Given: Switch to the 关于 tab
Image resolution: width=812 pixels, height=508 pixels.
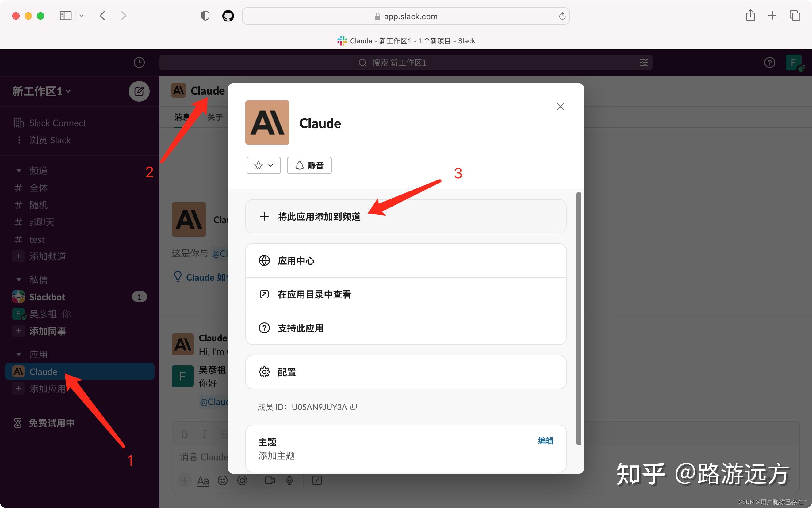Looking at the screenshot, I should pyautogui.click(x=215, y=117).
